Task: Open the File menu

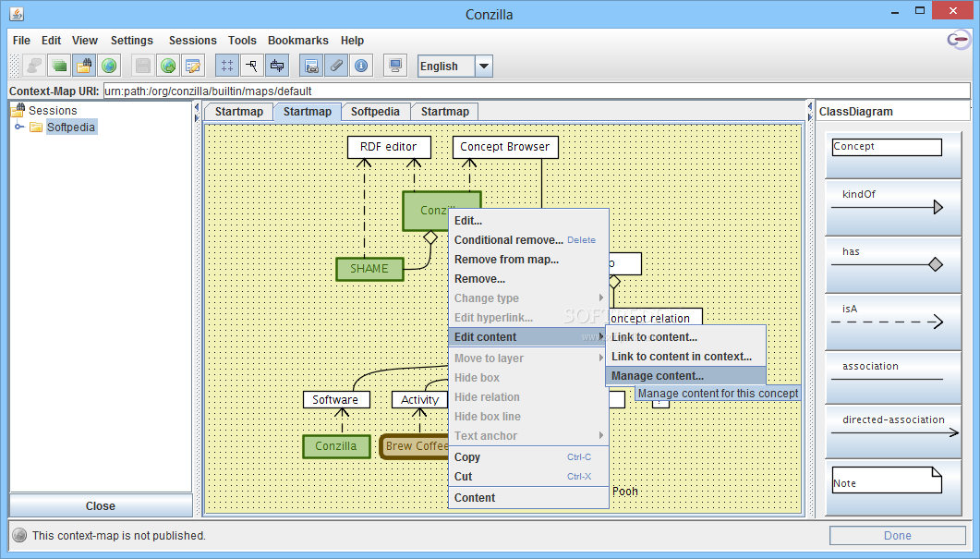Action: coord(21,40)
